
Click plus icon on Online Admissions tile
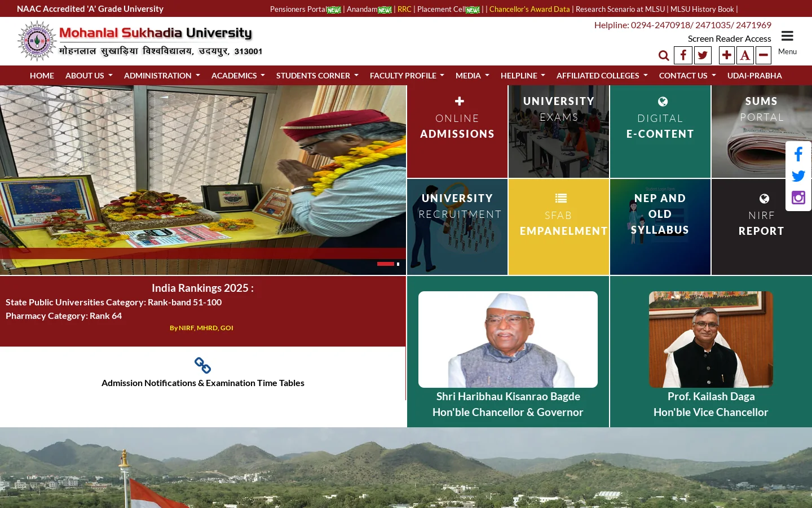[x=460, y=101]
